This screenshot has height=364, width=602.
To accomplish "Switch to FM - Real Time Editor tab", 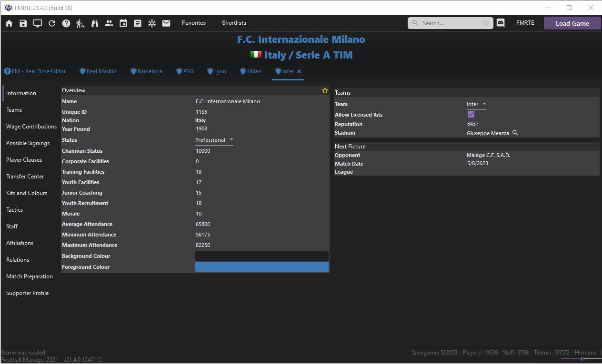I will 35,71.
